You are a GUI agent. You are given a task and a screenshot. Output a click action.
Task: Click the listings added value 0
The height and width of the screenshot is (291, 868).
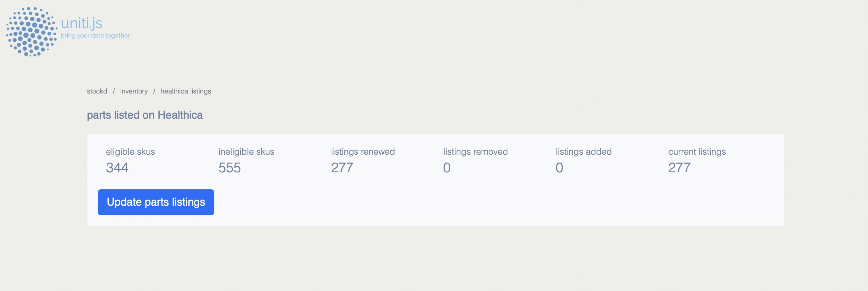point(559,168)
